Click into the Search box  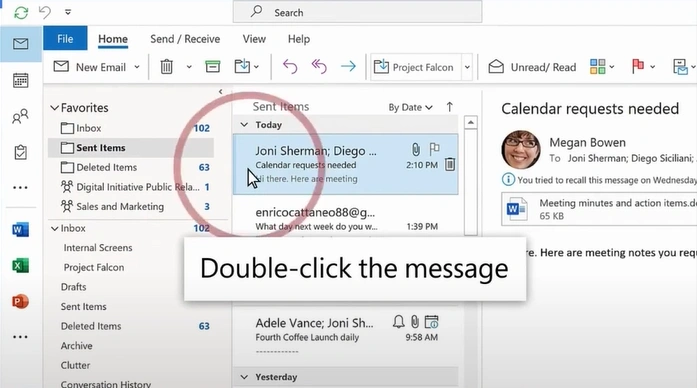coord(357,12)
